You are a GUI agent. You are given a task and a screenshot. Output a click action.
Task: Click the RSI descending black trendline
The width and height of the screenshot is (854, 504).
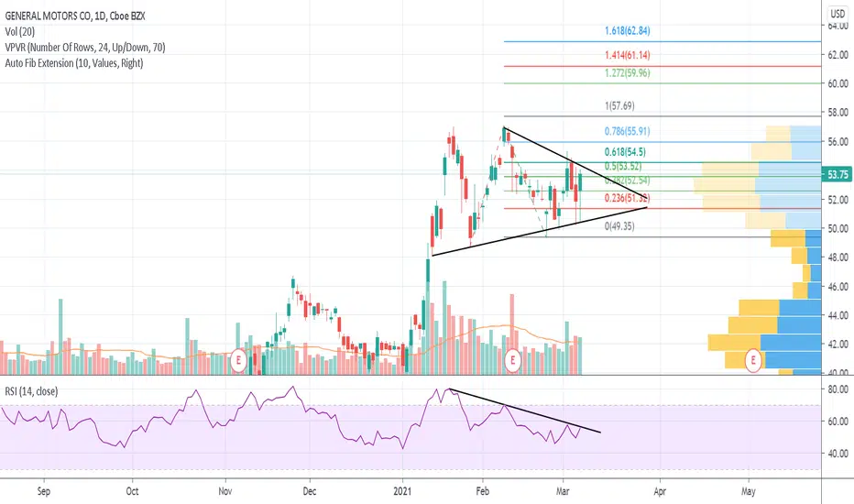524,411
